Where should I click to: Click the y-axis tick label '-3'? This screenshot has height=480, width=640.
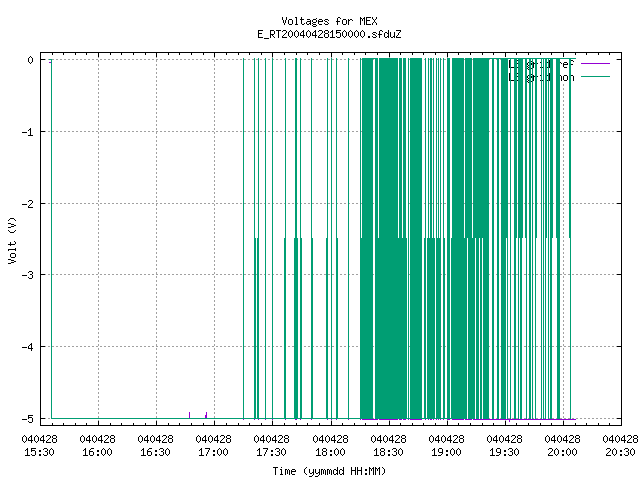click(x=28, y=275)
